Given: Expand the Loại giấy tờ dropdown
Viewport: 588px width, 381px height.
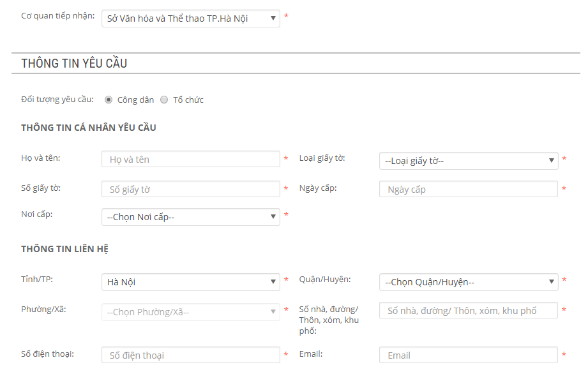Looking at the screenshot, I should (468, 161).
